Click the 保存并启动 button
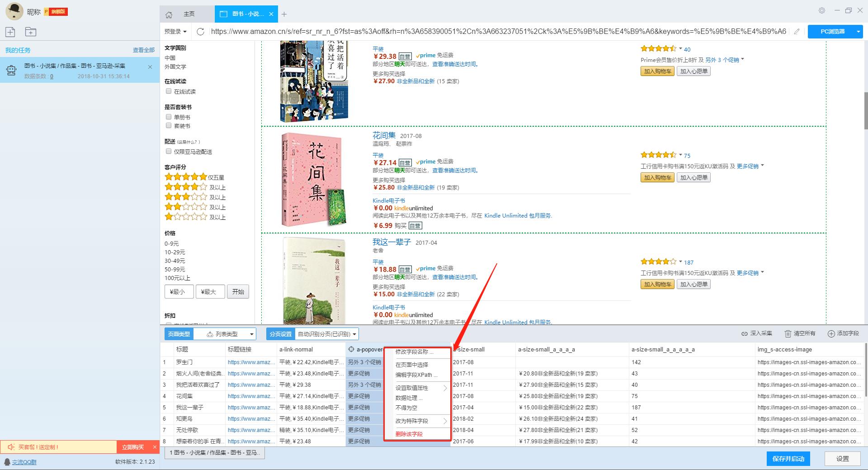The image size is (868, 470). click(x=788, y=459)
